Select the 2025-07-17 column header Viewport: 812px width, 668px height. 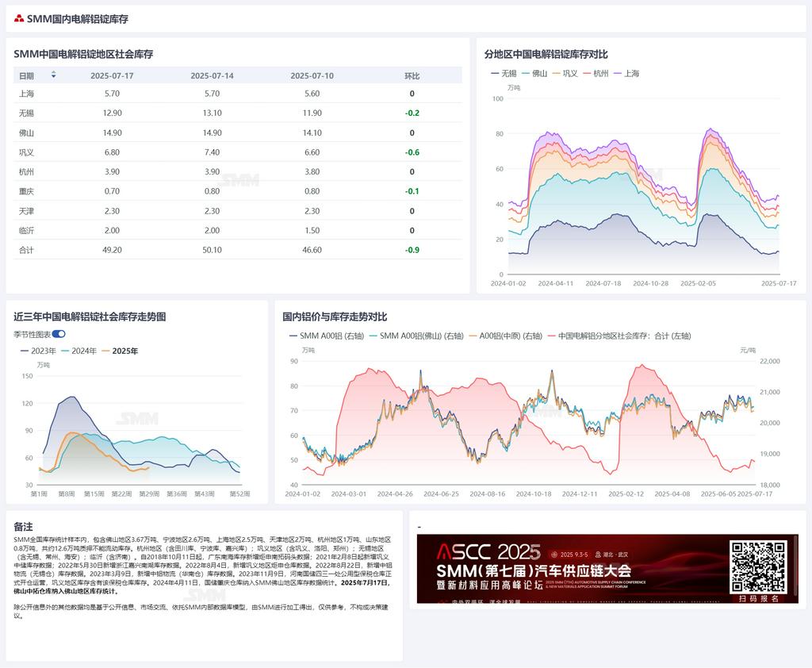pos(112,75)
